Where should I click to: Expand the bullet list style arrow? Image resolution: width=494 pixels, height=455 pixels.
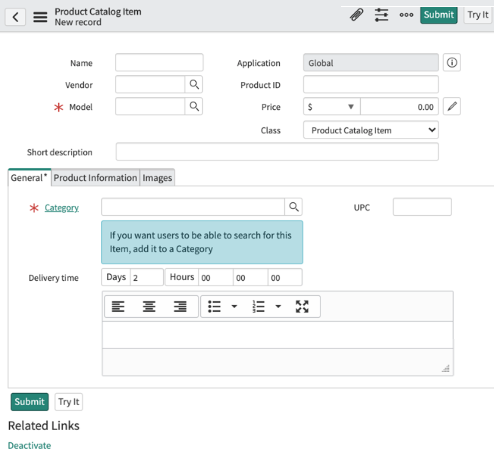point(234,306)
